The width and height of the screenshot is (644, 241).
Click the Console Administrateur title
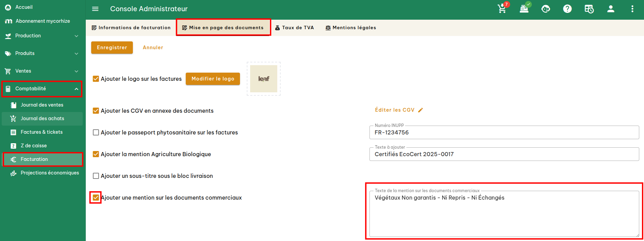pyautogui.click(x=149, y=9)
